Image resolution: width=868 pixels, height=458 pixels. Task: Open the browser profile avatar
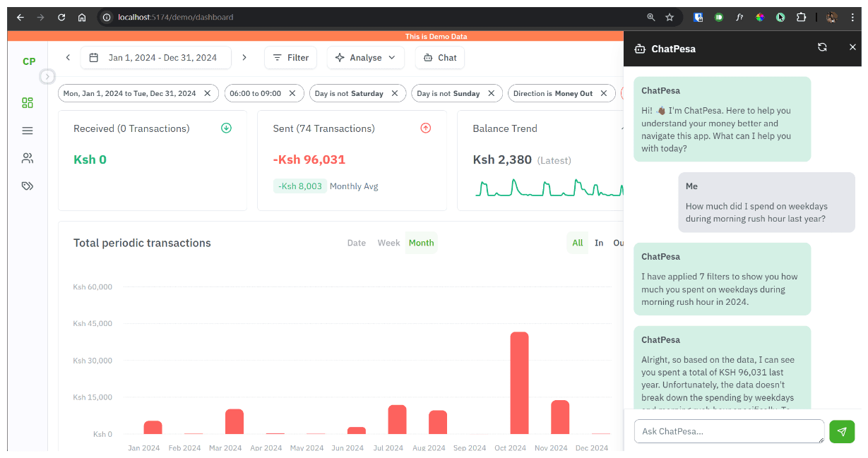tap(832, 17)
